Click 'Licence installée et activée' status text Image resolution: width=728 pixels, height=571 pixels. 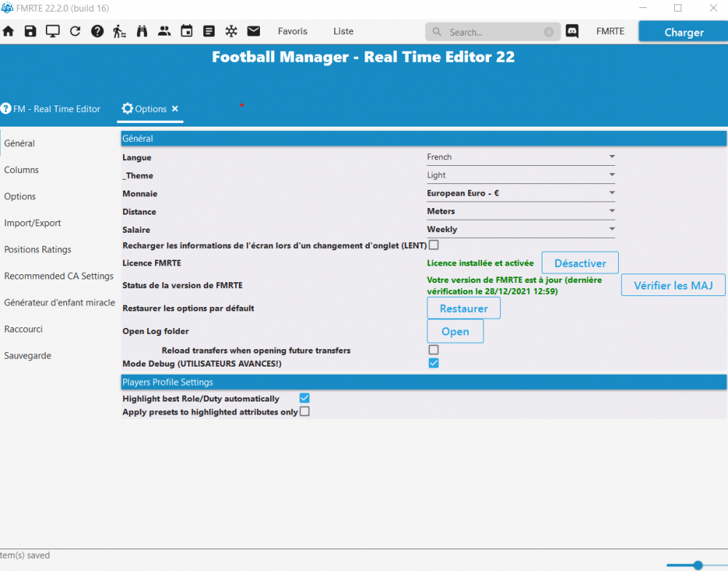pyautogui.click(x=480, y=263)
